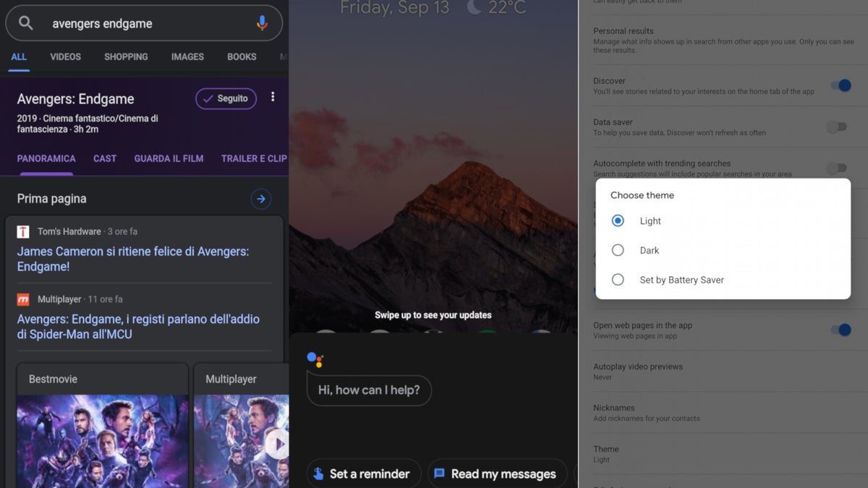
Task: Open the registi Spider-Man article link
Action: 138,327
